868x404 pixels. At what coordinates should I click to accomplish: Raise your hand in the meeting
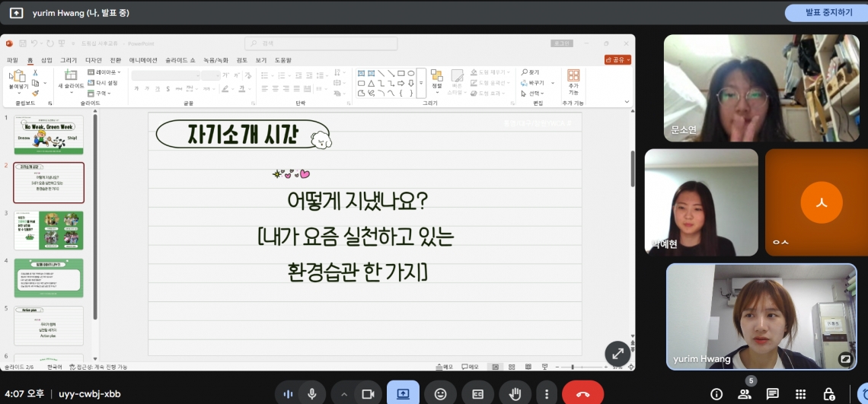pyautogui.click(x=515, y=394)
